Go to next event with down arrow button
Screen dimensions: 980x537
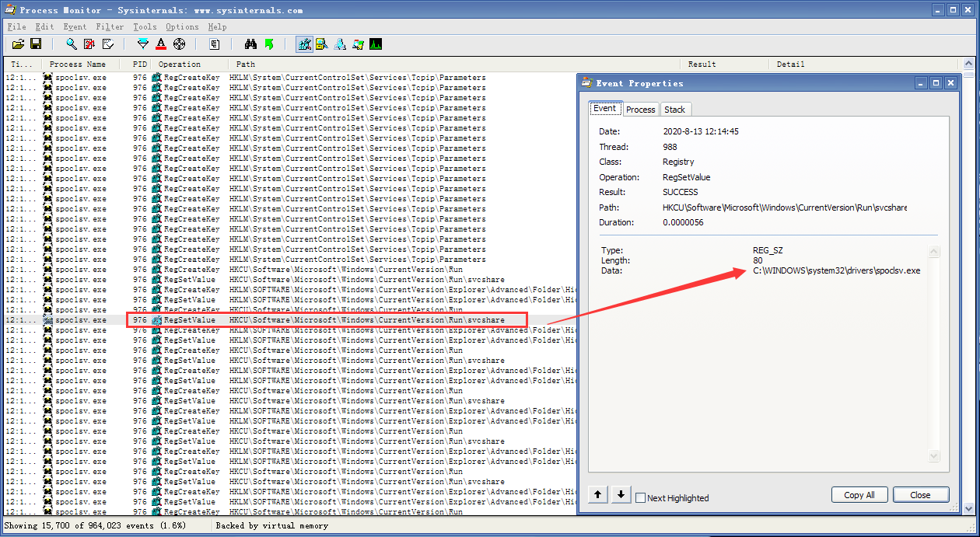point(621,495)
